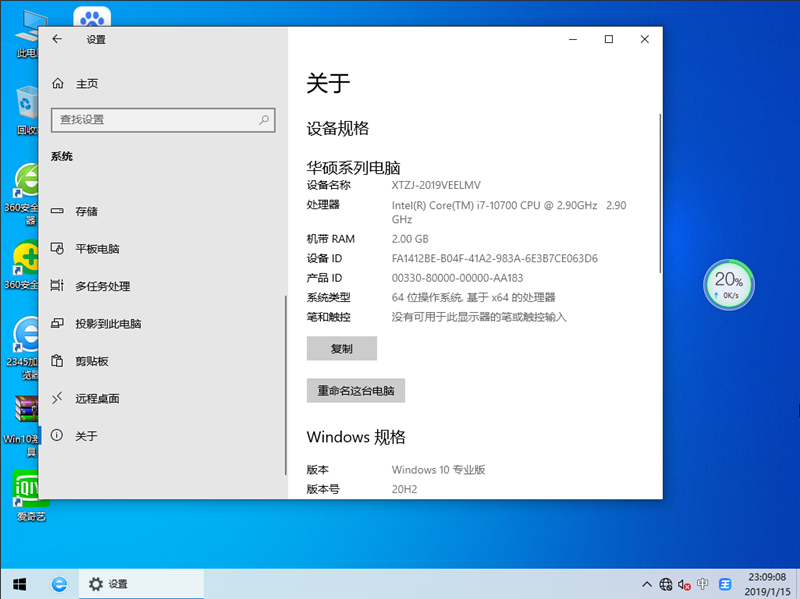This screenshot has height=599, width=800.
Task: Open the 剪贴板 settings section
Action: point(92,361)
